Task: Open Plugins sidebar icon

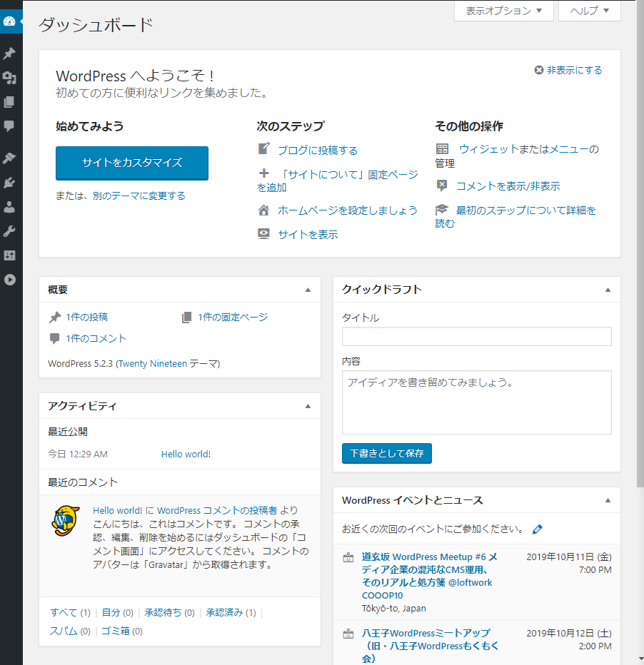Action: [x=9, y=183]
